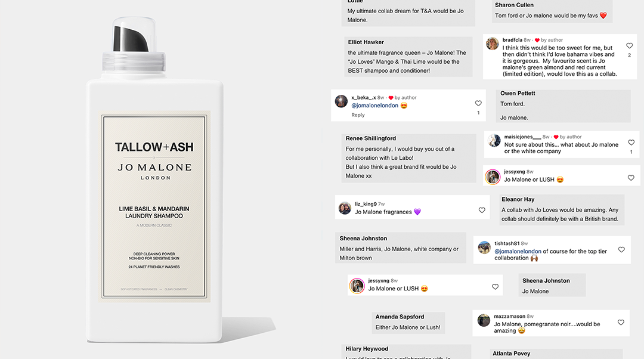Click Reply under x_beka_.x's comment
Viewport: 644px width, 359px height.
(358, 115)
